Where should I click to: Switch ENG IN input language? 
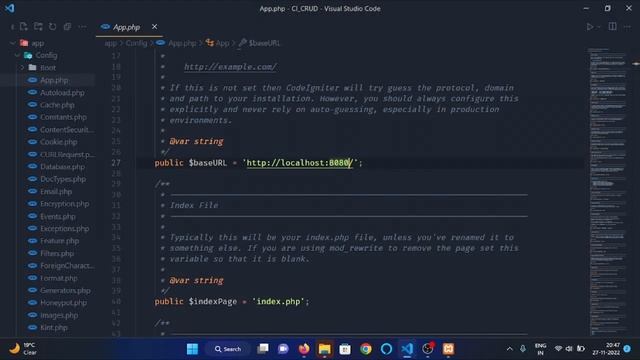click(x=540, y=349)
